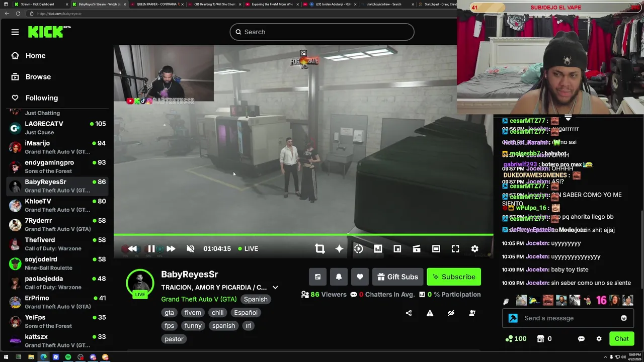The image size is (644, 362).
Task: Open endygamingpro channel in sidebar
Action: pyautogui.click(x=58, y=167)
